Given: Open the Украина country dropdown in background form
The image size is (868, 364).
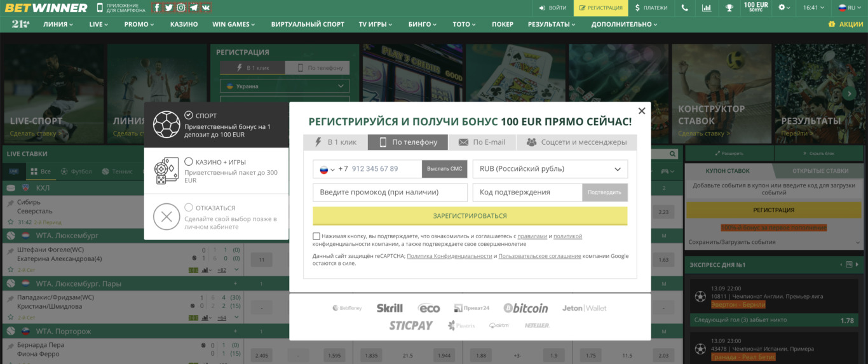Looking at the screenshot, I should (285, 86).
